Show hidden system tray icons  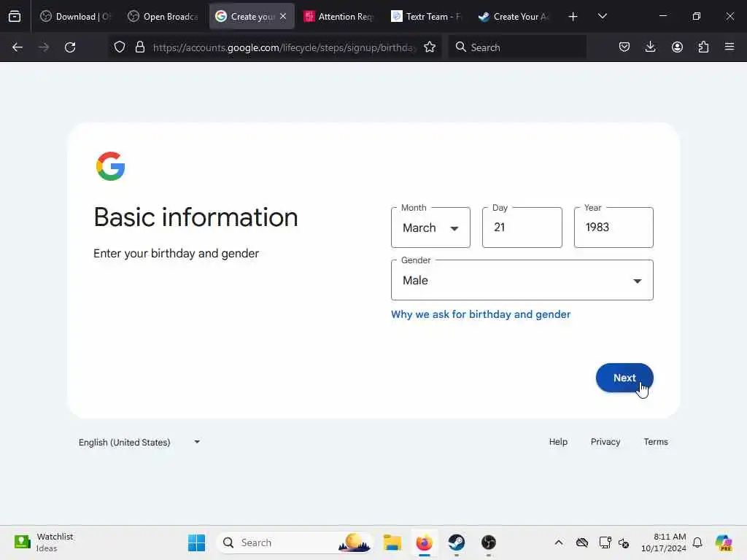click(x=559, y=542)
